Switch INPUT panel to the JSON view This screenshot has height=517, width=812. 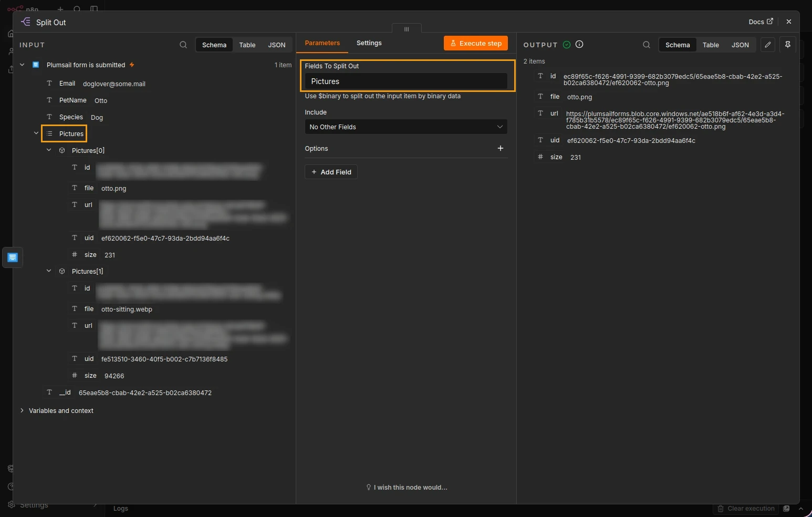(x=277, y=45)
